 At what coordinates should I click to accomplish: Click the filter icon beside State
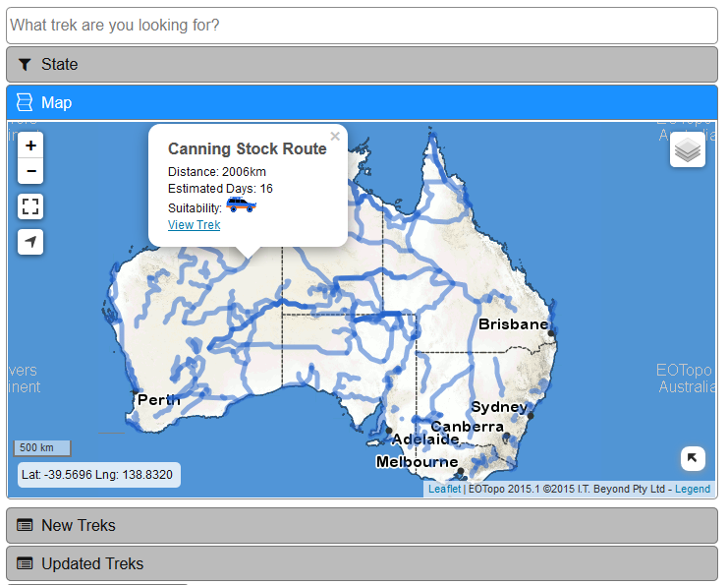tap(25, 65)
